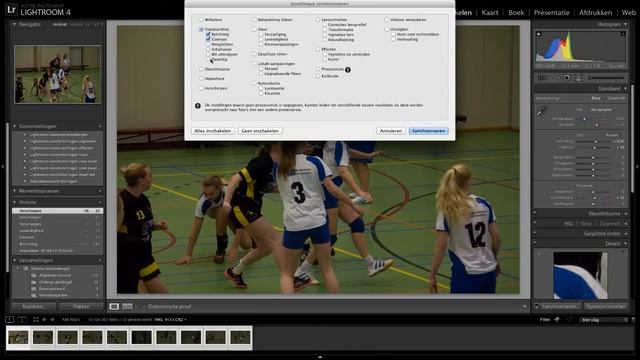Click the Geen inschakelen button
Image resolution: width=640 pixels, height=360 pixels.
tap(260, 131)
